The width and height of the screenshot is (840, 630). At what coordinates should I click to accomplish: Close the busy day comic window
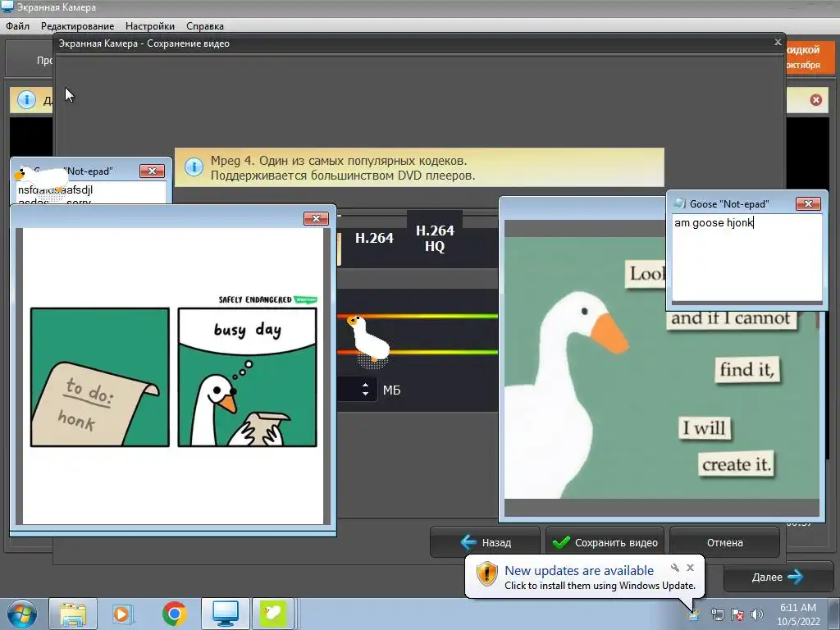(316, 218)
